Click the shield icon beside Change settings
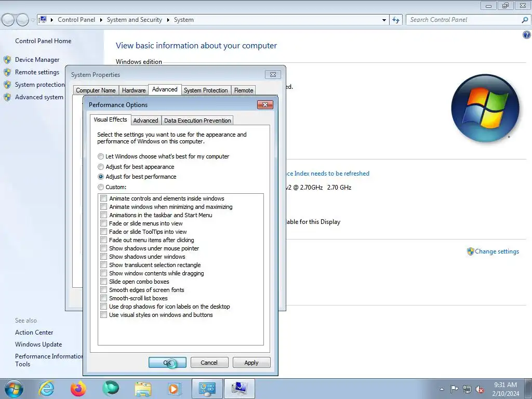This screenshot has width=532, height=399. (x=470, y=251)
